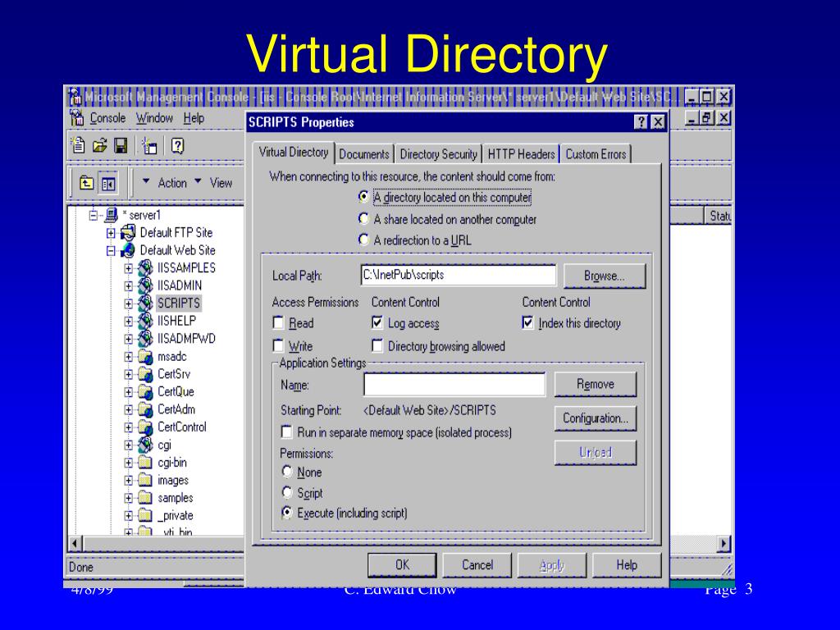Image resolution: width=840 pixels, height=630 pixels.
Task: Open the Console menu
Action: pyautogui.click(x=107, y=118)
